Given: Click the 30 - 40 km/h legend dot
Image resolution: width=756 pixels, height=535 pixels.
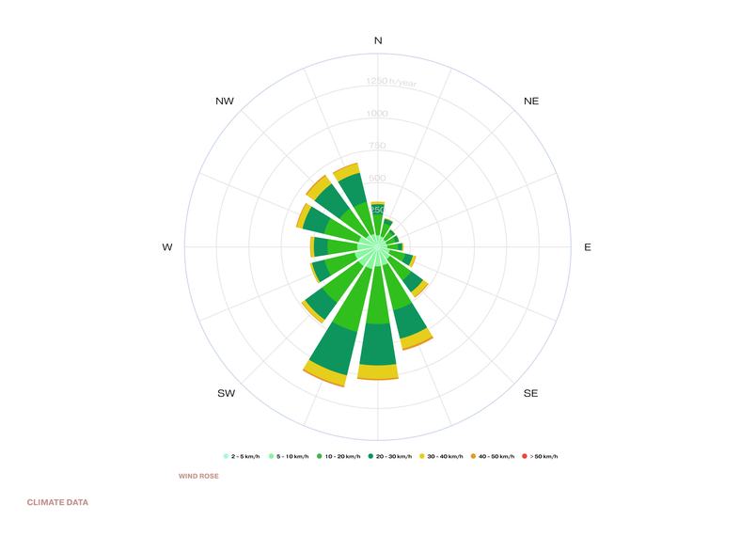Looking at the screenshot, I should [x=422, y=456].
